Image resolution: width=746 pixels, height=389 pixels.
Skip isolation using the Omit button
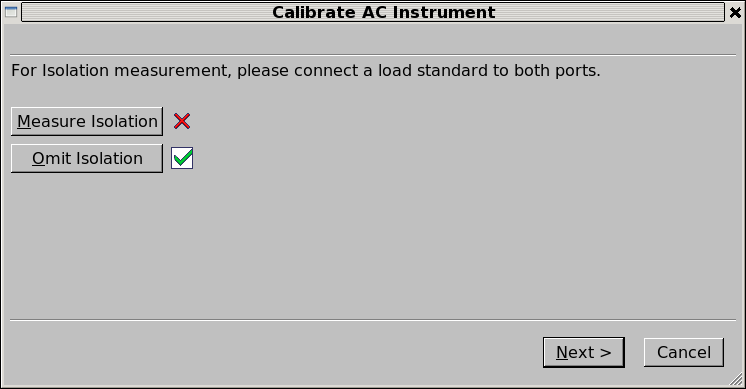[x=87, y=158]
